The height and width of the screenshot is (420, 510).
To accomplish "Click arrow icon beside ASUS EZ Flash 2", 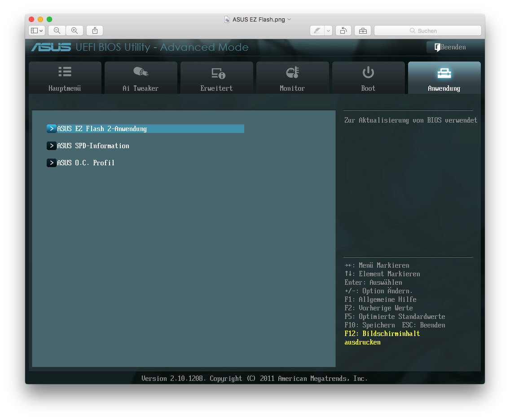I will click(x=51, y=129).
